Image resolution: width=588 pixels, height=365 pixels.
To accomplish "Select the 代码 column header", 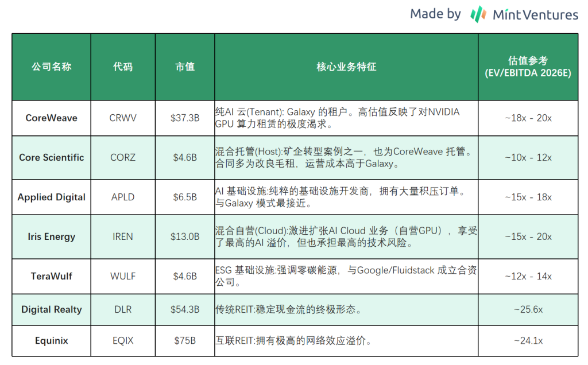I will coord(122,67).
